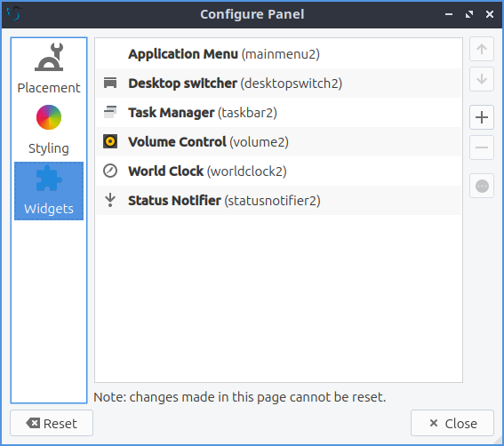Viewport: 504px width, 446px height.
Task: Click the World Clock icon
Action: pos(110,171)
